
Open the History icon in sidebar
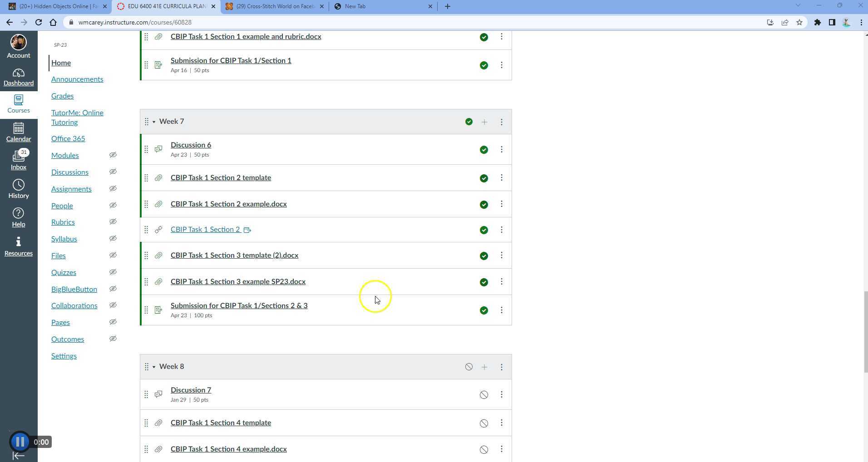point(18,189)
